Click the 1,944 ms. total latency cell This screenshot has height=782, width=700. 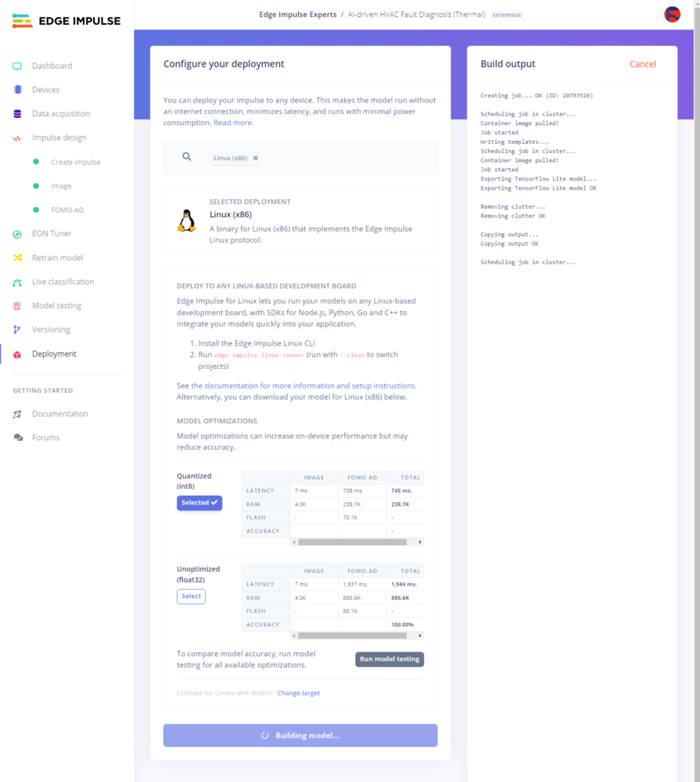click(x=404, y=584)
